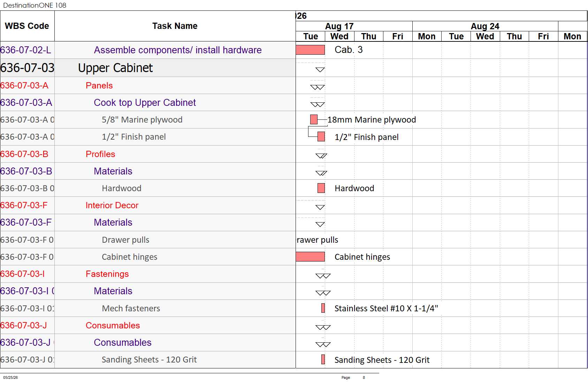588x382 pixels.
Task: Click red WBS code 636-07-03-B
Action: 24,154
